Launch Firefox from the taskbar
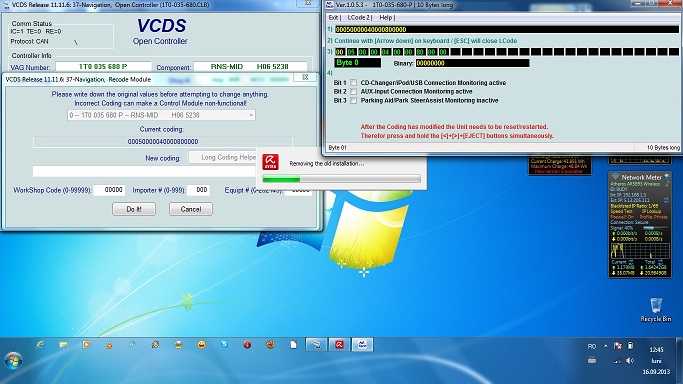 click(x=270, y=344)
